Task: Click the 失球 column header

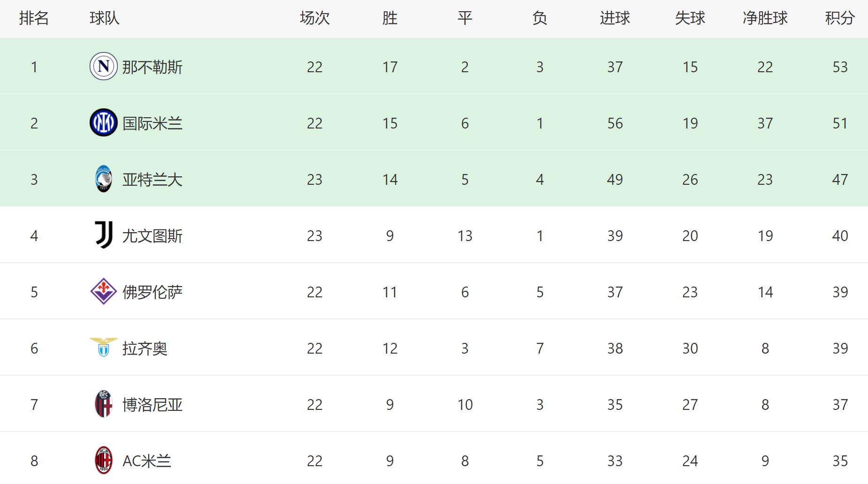Action: (690, 18)
